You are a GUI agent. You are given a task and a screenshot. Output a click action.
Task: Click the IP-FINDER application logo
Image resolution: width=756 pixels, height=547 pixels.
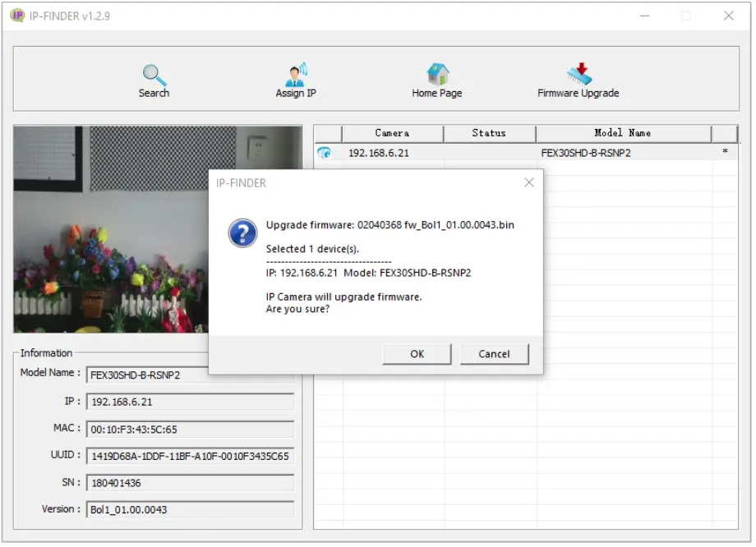19,16
